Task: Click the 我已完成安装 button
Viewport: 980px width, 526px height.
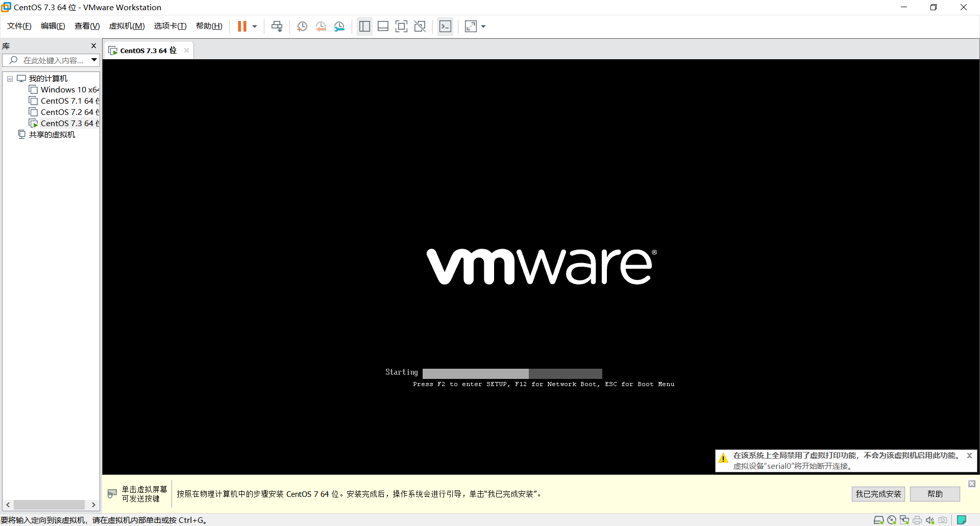Action: point(878,494)
